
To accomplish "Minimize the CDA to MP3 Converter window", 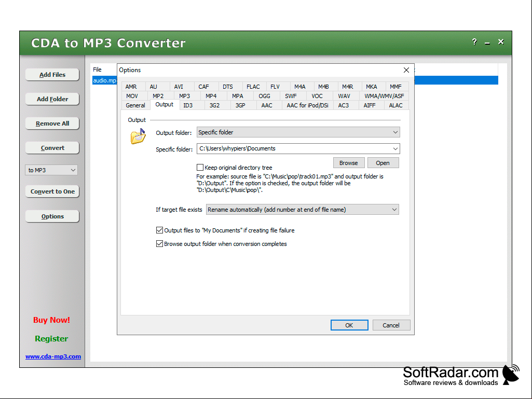I will click(487, 43).
